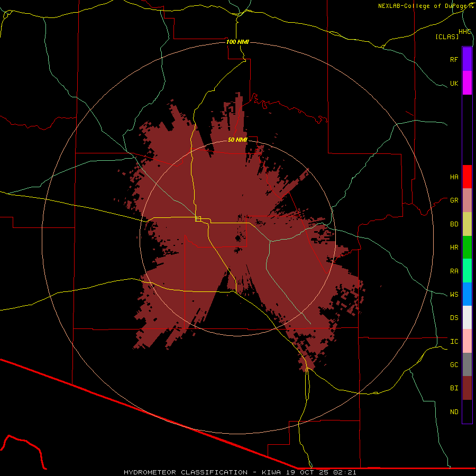Click the BI dark red legend swatch
Screen dimensions: 476x476
[x=467, y=388]
